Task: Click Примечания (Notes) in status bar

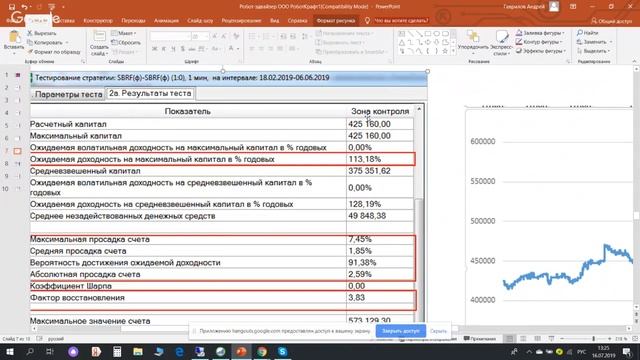Action: pyautogui.click(x=480, y=339)
